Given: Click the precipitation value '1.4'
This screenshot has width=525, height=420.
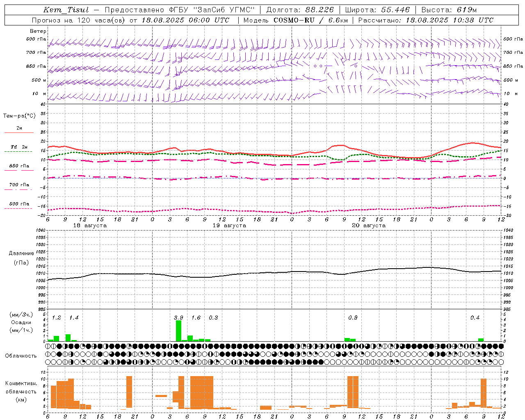Looking at the screenshot, I should [x=74, y=317].
